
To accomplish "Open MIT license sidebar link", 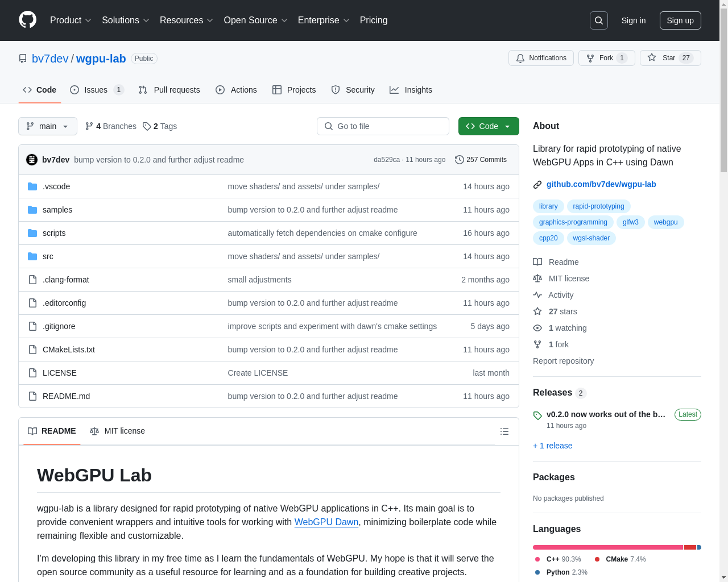I will coord(561,278).
